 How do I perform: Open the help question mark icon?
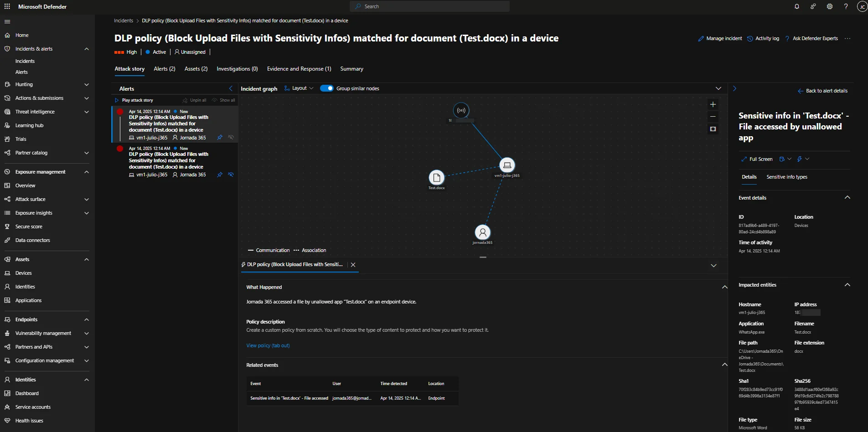pyautogui.click(x=846, y=6)
